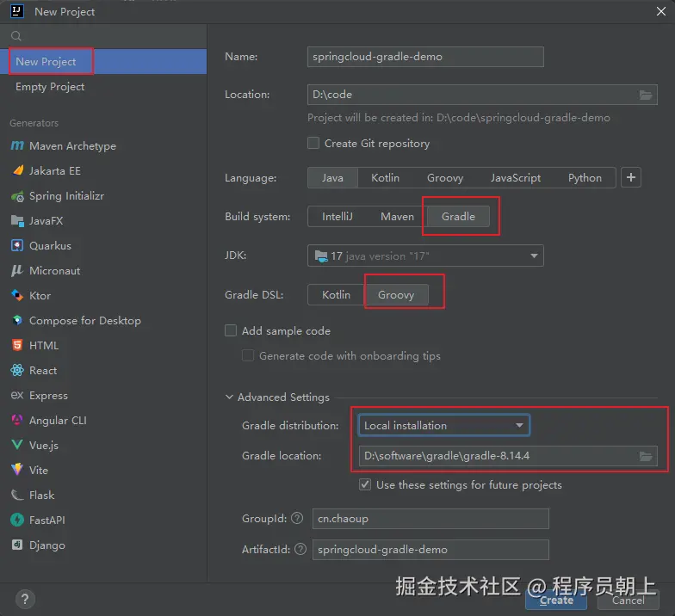
Task: Uncheck Use these settings for future projects
Action: click(365, 484)
